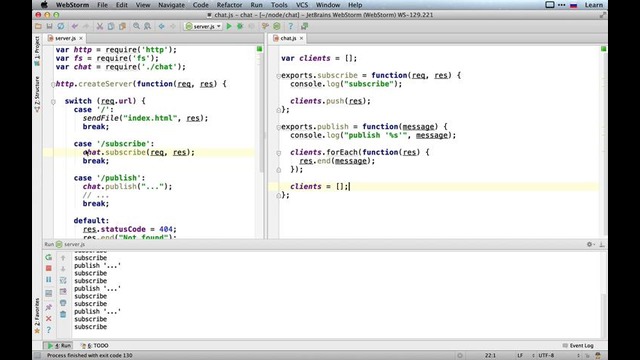Screen dimensions: 640x360
Task: Toggle soft wraps in console
Action: tap(63, 280)
